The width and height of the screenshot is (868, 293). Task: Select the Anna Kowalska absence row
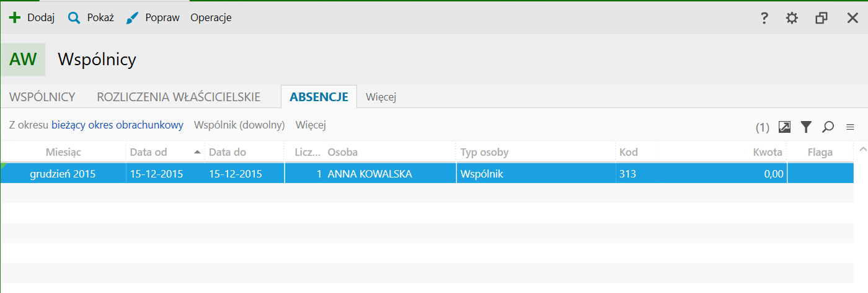pyautogui.click(x=370, y=174)
